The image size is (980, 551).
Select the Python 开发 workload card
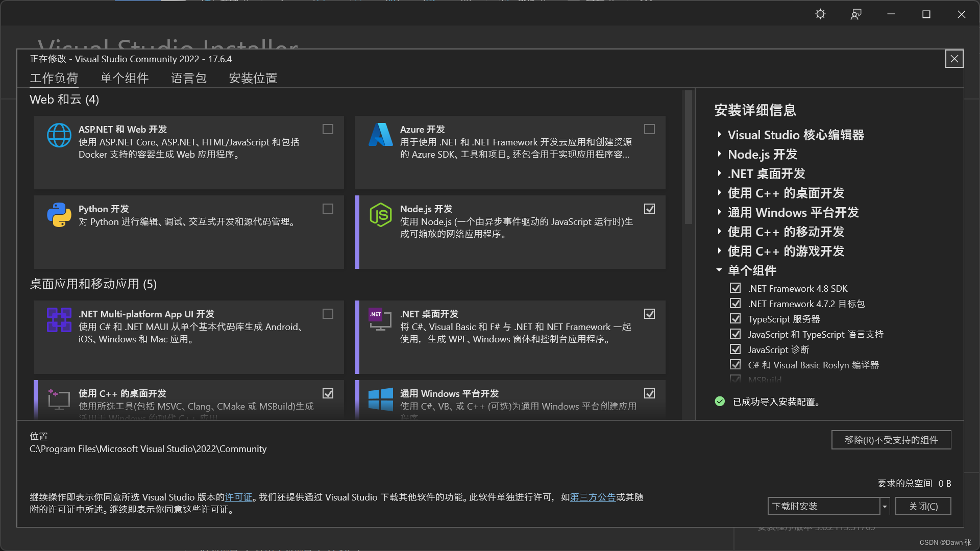click(189, 232)
